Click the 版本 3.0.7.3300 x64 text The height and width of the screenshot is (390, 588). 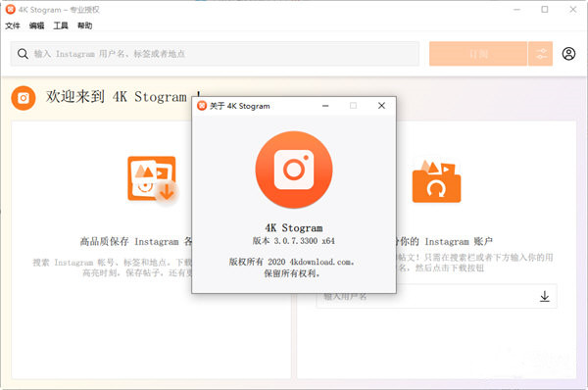point(294,241)
